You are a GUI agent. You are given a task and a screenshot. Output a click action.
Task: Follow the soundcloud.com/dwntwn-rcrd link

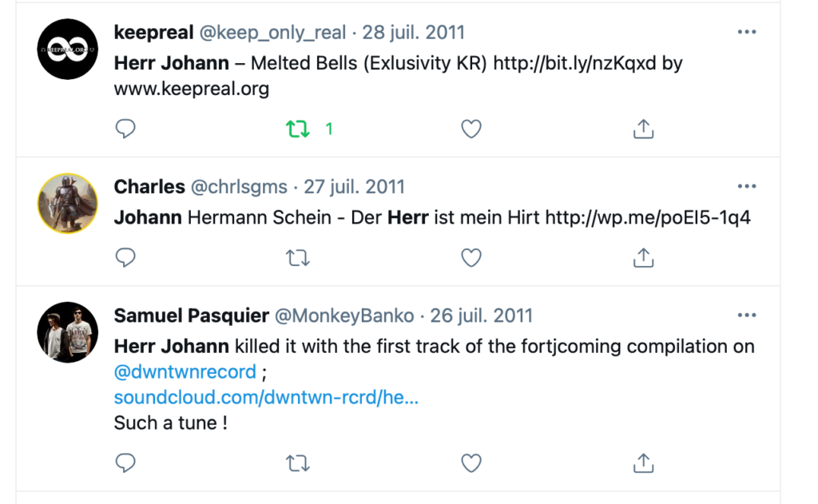[266, 398]
